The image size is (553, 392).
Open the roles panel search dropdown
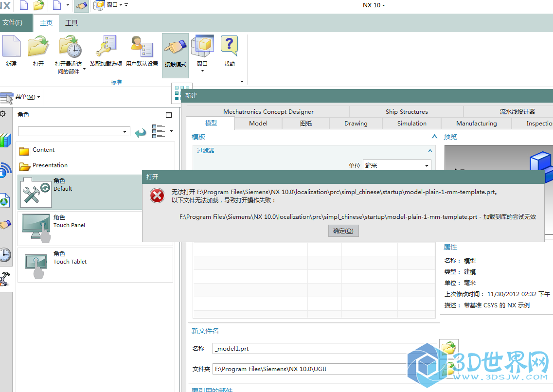125,132
